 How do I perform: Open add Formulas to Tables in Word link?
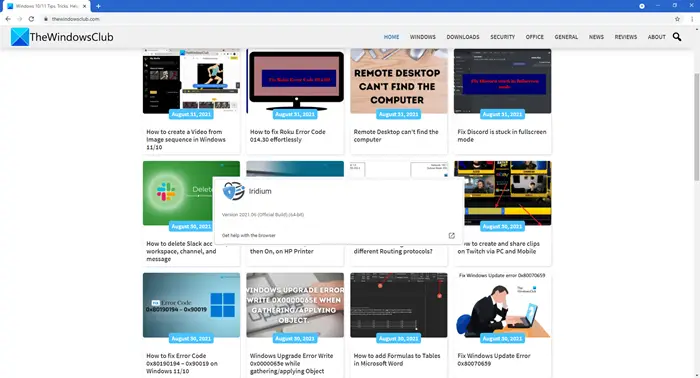397,360
